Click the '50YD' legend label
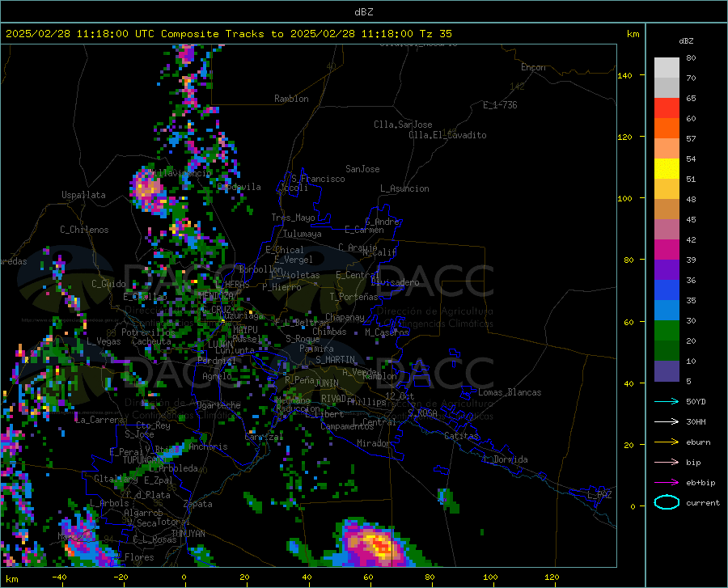Viewport: 728px width, 588px height. [696, 401]
